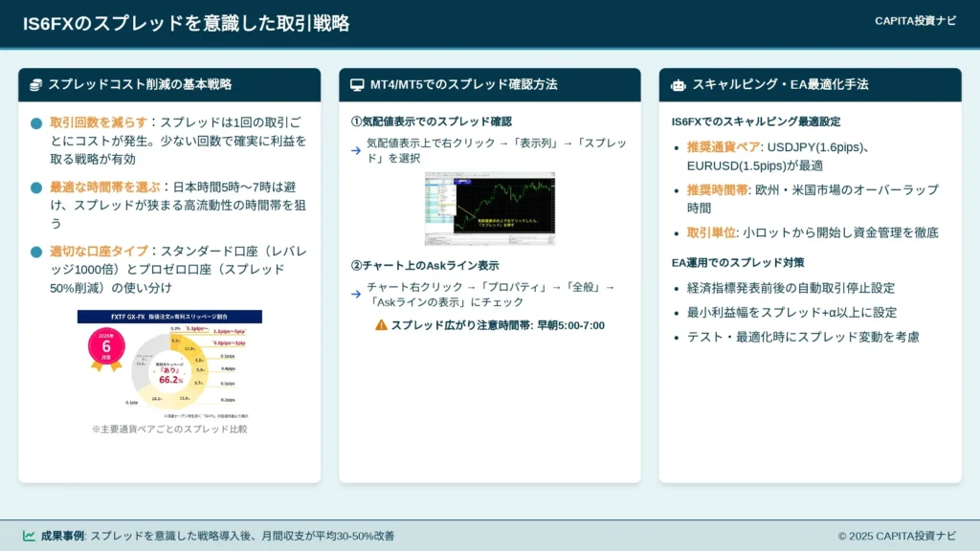Image resolution: width=980 pixels, height=551 pixels.
Task: Click the 66.2% value in the donut chart
Action: (170, 380)
